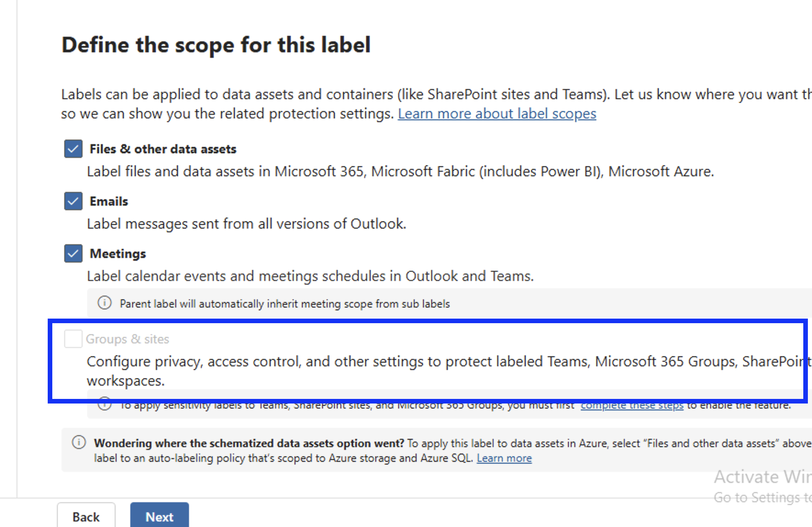Select the grayed-out 'Groups & sites' label
The image size is (812, 527).
[128, 338]
